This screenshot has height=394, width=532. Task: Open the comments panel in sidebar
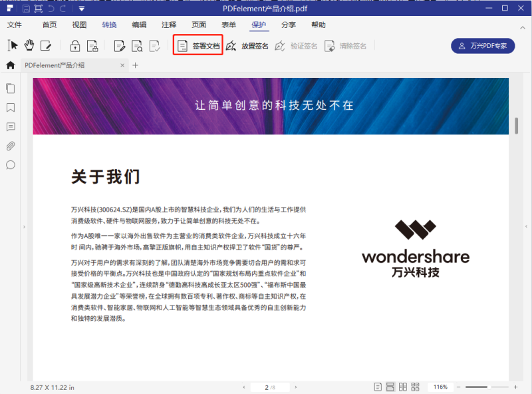[10, 127]
